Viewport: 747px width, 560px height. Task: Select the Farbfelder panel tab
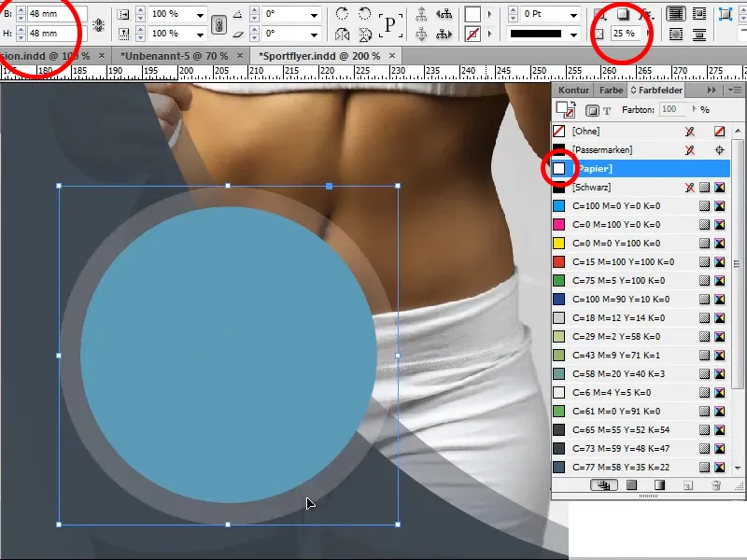pos(656,90)
